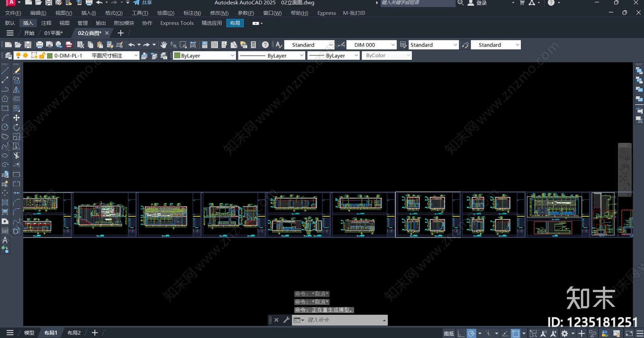This screenshot has width=644, height=338.
Task: Save the drawing with the floppy icon
Action: [28, 45]
